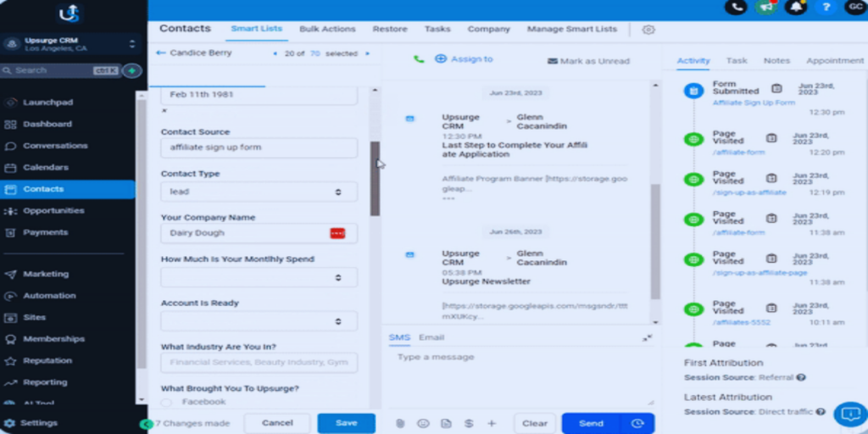
Task: Select the SMS composer tab
Action: tap(399, 337)
